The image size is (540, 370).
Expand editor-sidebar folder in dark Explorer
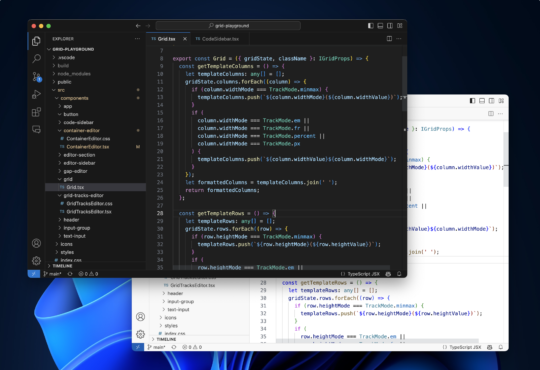coord(95,163)
